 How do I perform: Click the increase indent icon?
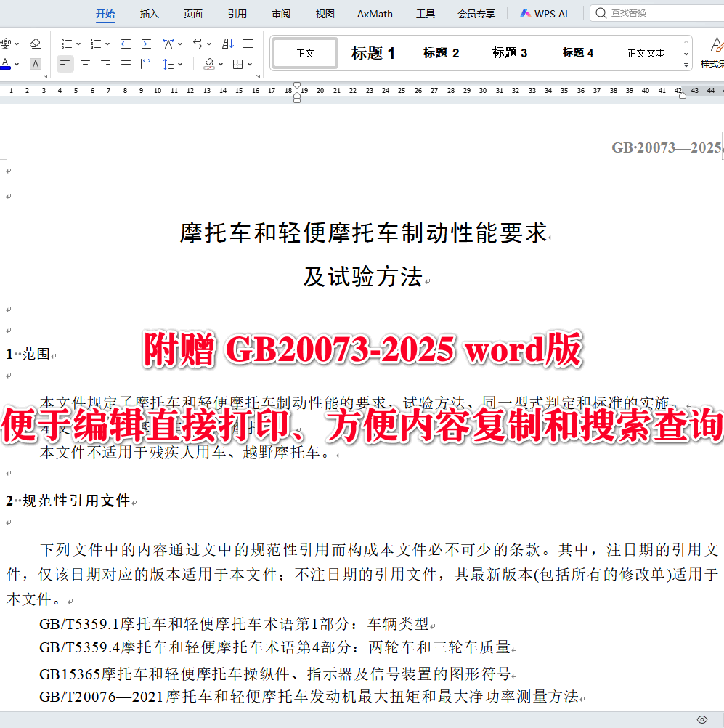(147, 44)
